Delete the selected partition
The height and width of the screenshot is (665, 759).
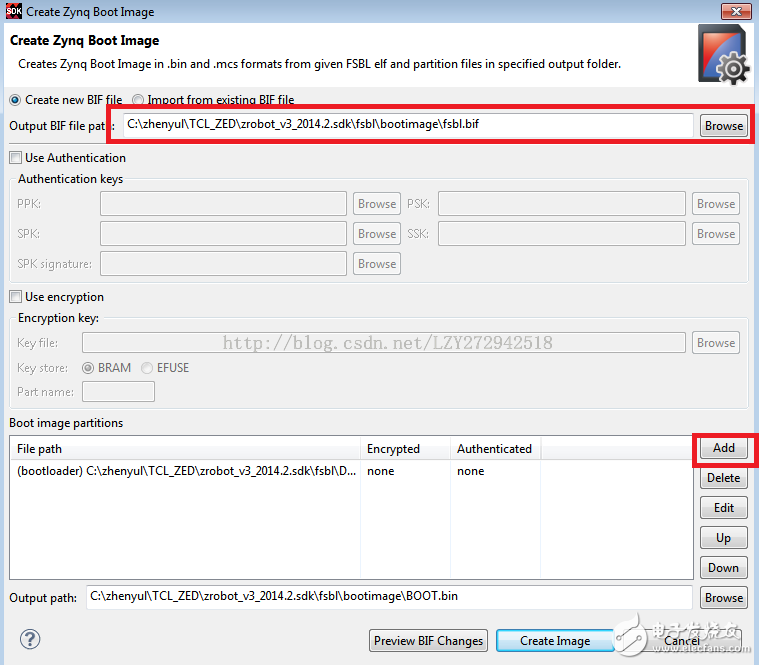[723, 478]
